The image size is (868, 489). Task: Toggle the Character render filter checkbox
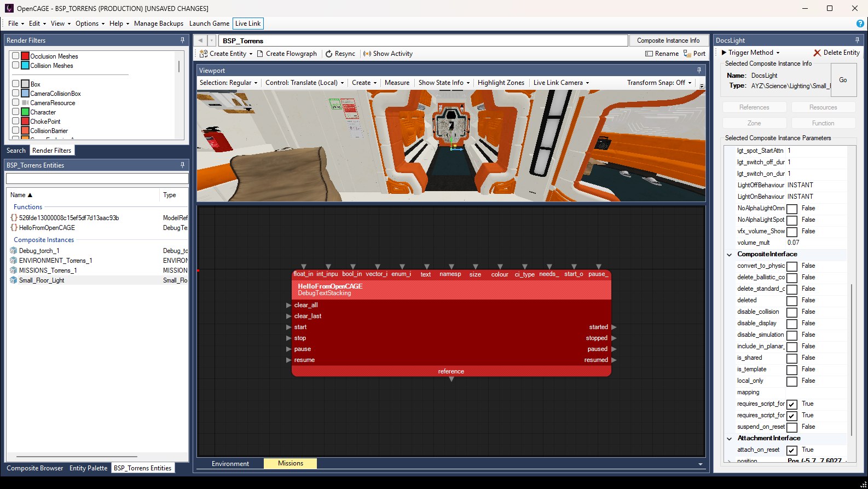pyautogui.click(x=16, y=112)
